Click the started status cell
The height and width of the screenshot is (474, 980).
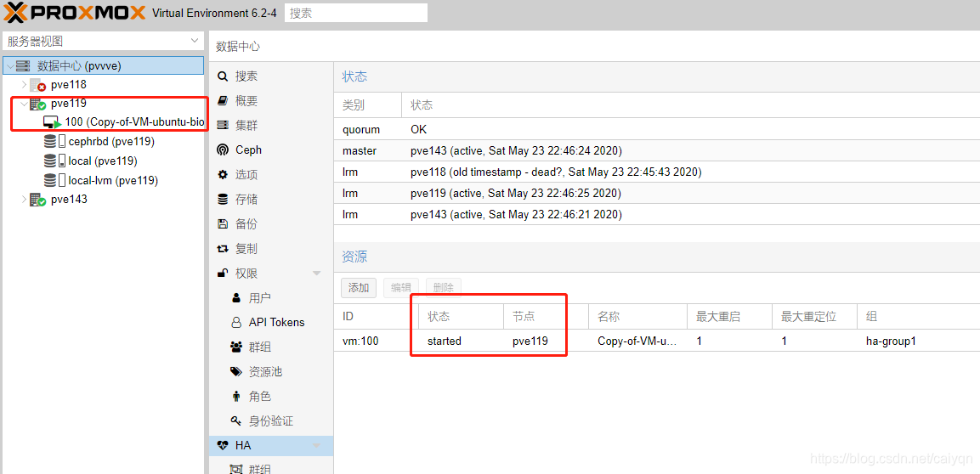tap(462, 341)
